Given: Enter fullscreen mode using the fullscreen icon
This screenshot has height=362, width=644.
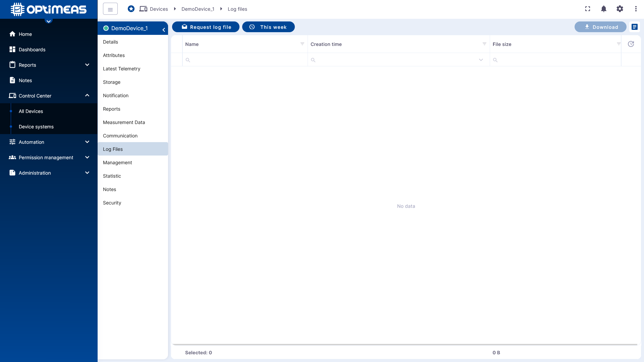Looking at the screenshot, I should pos(588,9).
